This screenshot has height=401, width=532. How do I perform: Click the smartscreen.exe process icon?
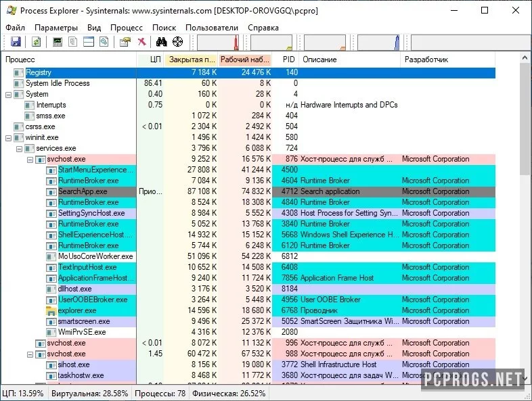(51, 321)
